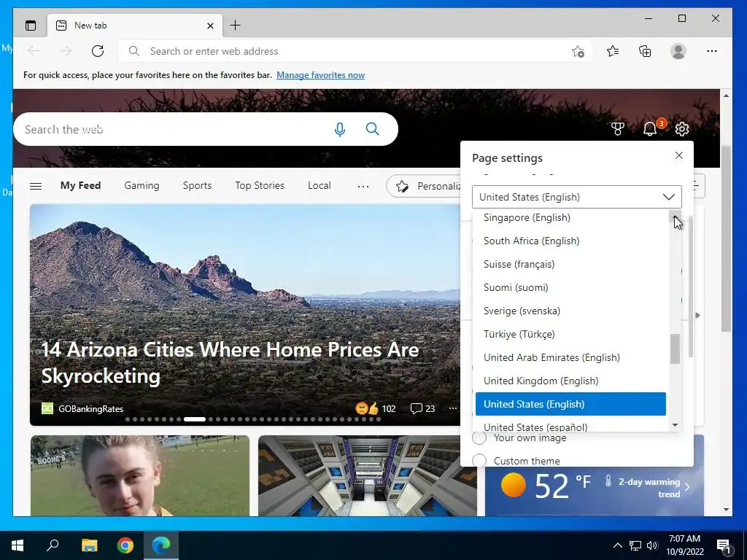The height and width of the screenshot is (560, 747).
Task: Switch to the Gaming tab
Action: 142,185
